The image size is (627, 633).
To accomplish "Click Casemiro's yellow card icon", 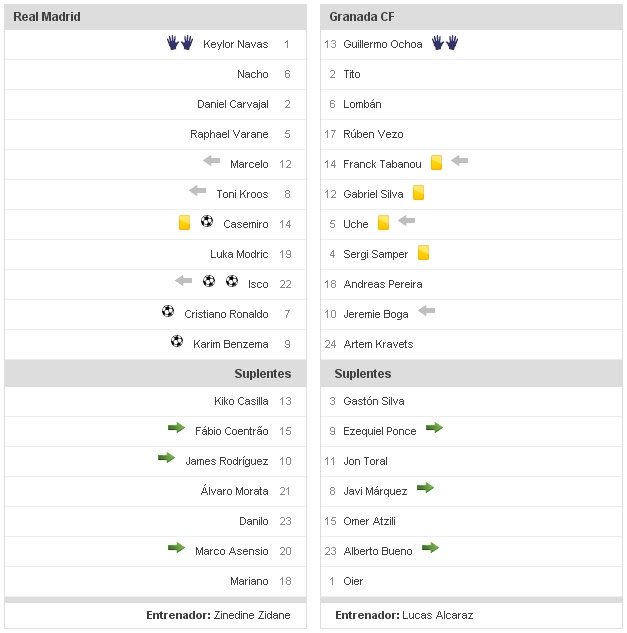I will (184, 223).
